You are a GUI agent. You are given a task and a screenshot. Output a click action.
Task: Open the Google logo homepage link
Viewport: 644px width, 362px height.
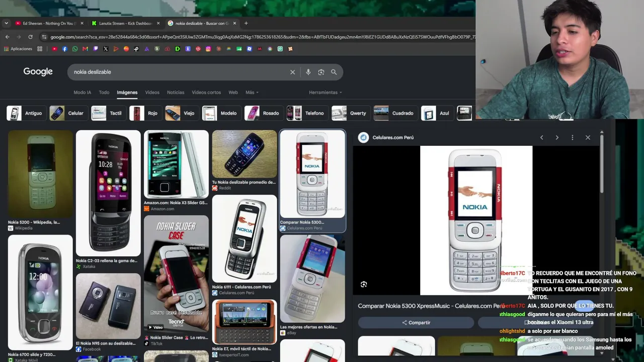pos(38,72)
